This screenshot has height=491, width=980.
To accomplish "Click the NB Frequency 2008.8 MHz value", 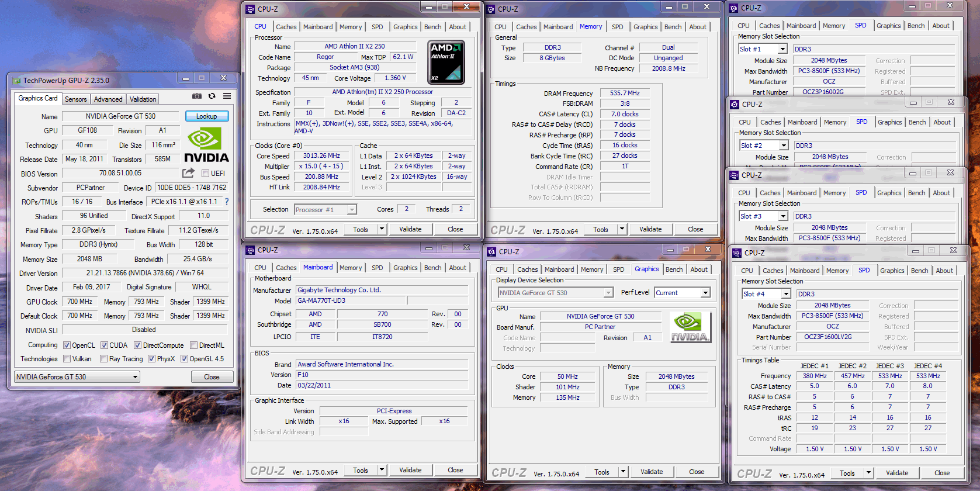I will pos(669,68).
